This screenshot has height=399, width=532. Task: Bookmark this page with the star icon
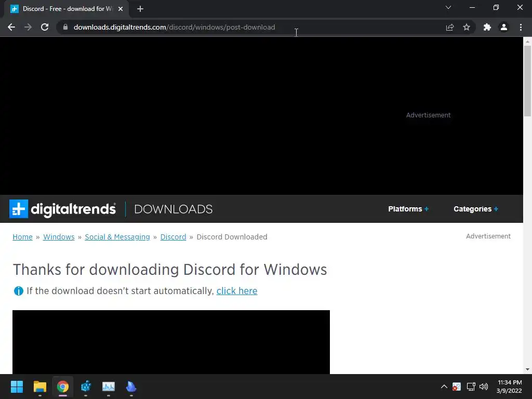(467, 27)
